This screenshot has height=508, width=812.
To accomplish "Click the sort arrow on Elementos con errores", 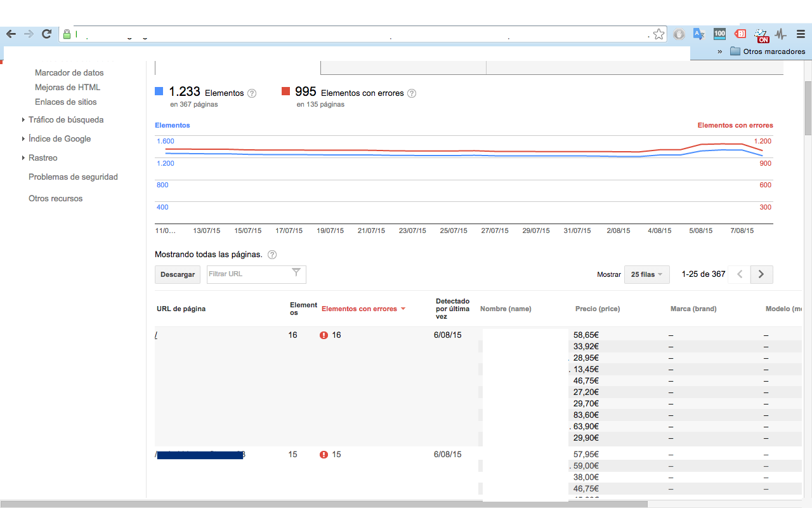I will click(x=403, y=309).
